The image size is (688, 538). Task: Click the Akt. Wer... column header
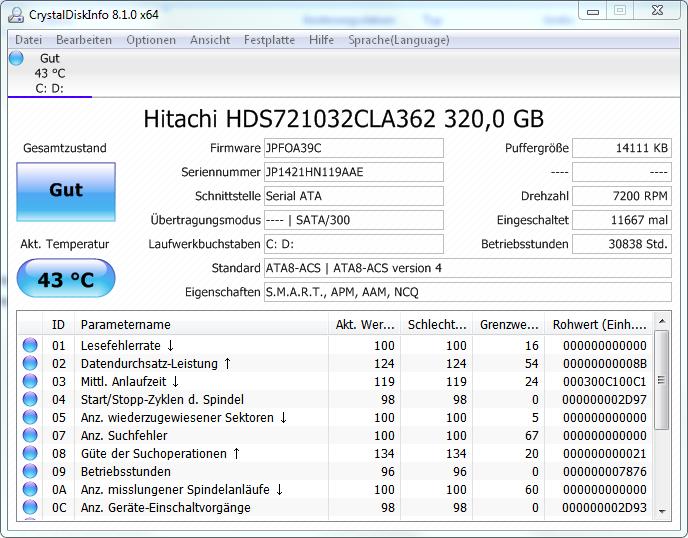365,324
